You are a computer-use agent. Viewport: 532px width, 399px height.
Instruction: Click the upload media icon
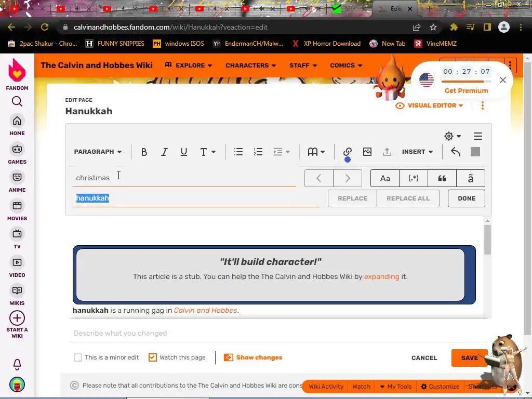pos(387,152)
